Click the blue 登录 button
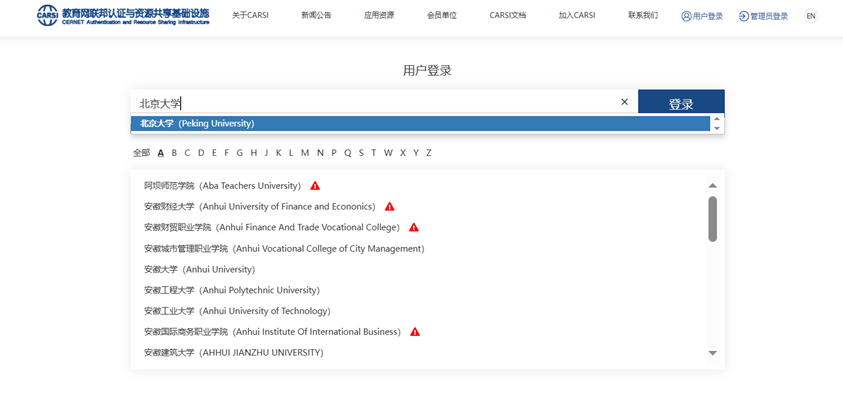This screenshot has height=411, width=843. [x=681, y=103]
